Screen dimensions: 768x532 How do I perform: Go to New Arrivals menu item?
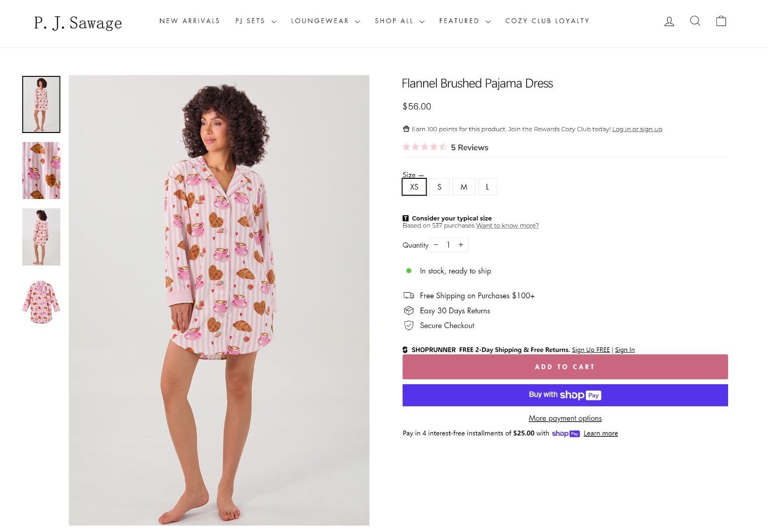pyautogui.click(x=190, y=21)
